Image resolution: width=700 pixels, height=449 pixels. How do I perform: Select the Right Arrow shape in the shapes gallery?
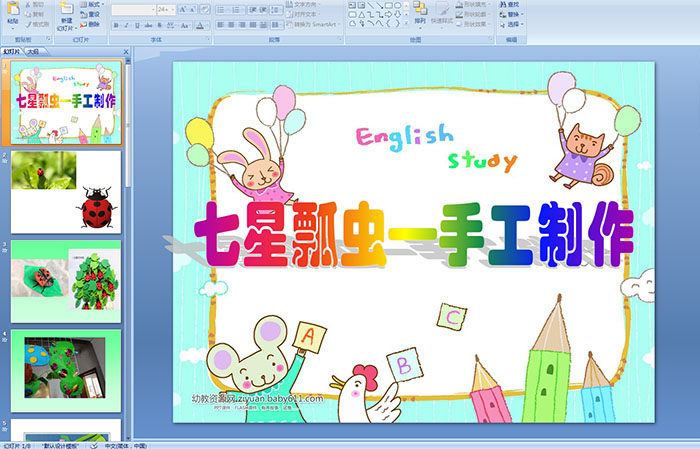click(389, 14)
